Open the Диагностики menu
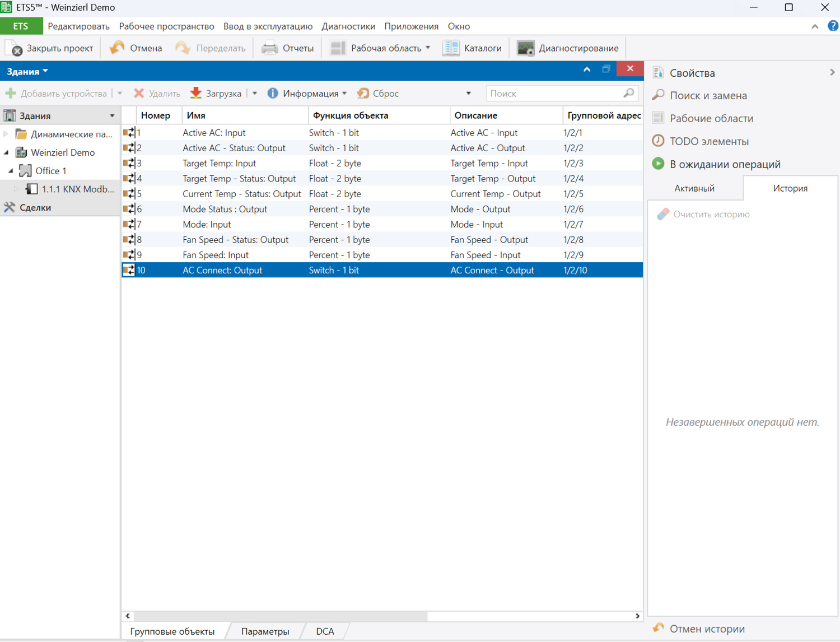Image resolution: width=840 pixels, height=642 pixels. tap(348, 26)
